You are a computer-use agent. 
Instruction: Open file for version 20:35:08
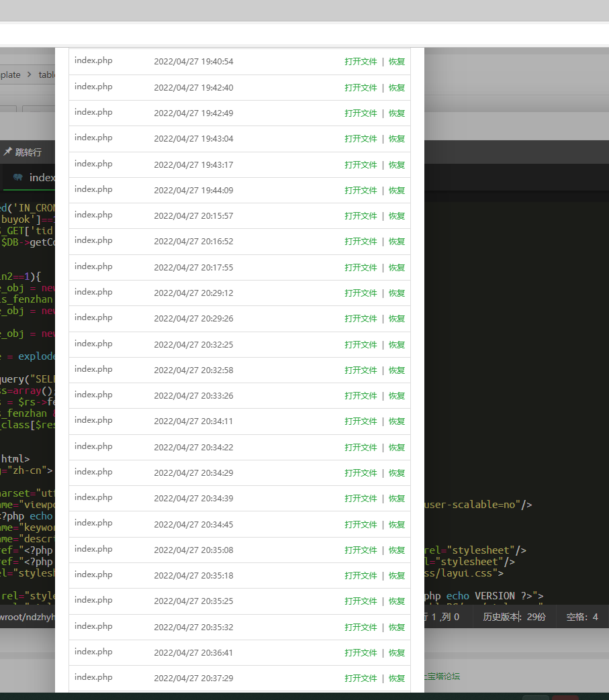[x=361, y=550]
